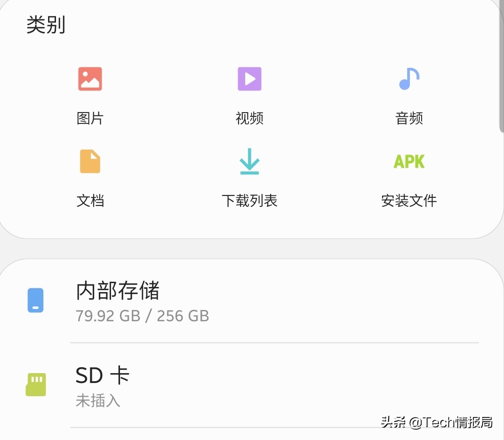Open the 视频 (Videos) category icon
This screenshot has width=504, height=440.
(249, 78)
